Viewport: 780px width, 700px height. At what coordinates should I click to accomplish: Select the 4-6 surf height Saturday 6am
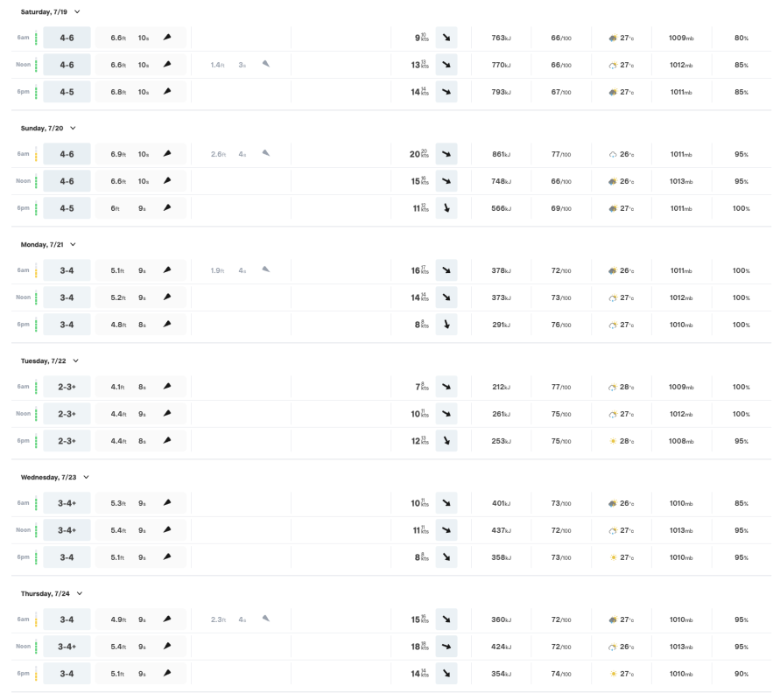(67, 38)
